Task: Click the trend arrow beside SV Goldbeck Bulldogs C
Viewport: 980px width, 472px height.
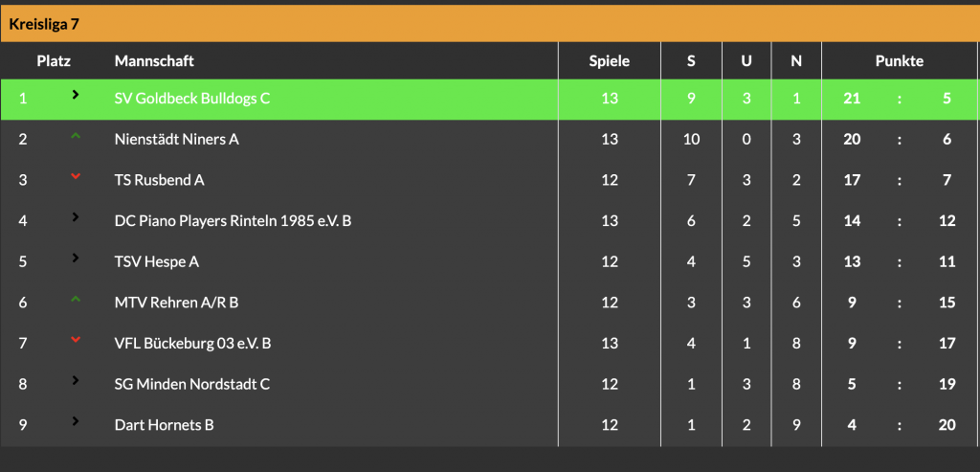Action: point(76,95)
